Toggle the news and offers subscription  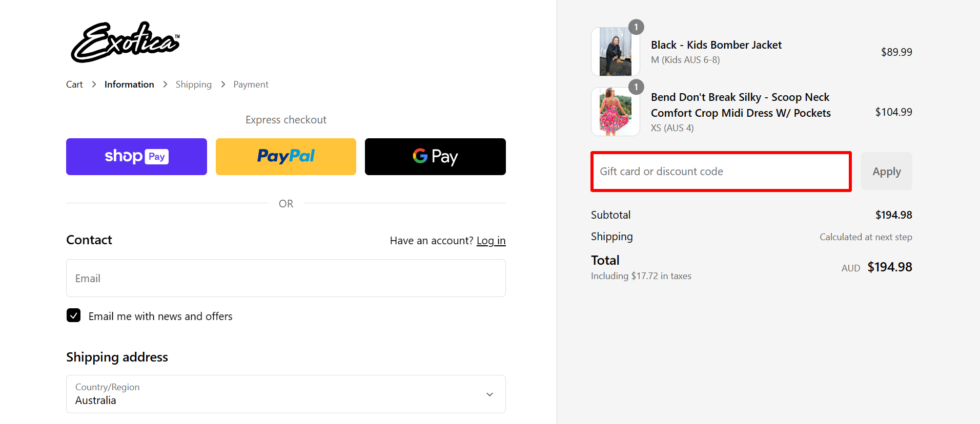point(73,315)
